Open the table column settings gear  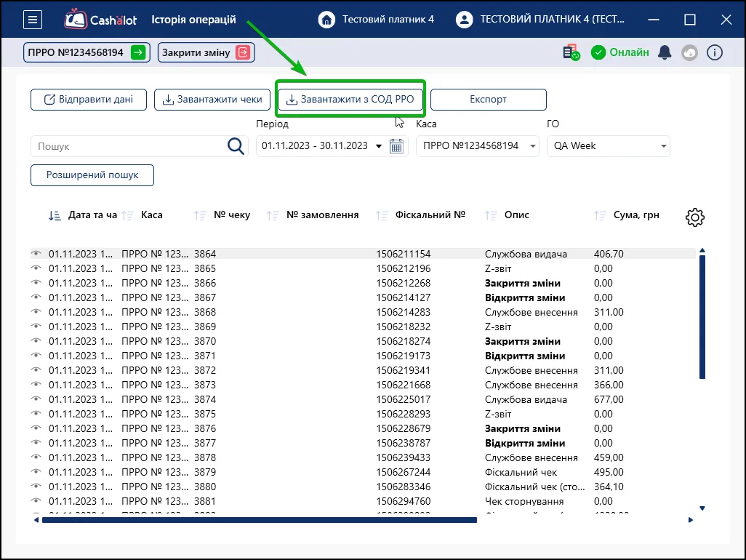click(x=694, y=217)
